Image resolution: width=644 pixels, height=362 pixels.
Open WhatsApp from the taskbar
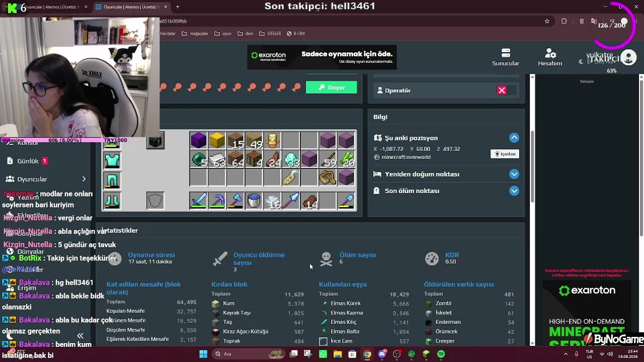tap(323, 354)
